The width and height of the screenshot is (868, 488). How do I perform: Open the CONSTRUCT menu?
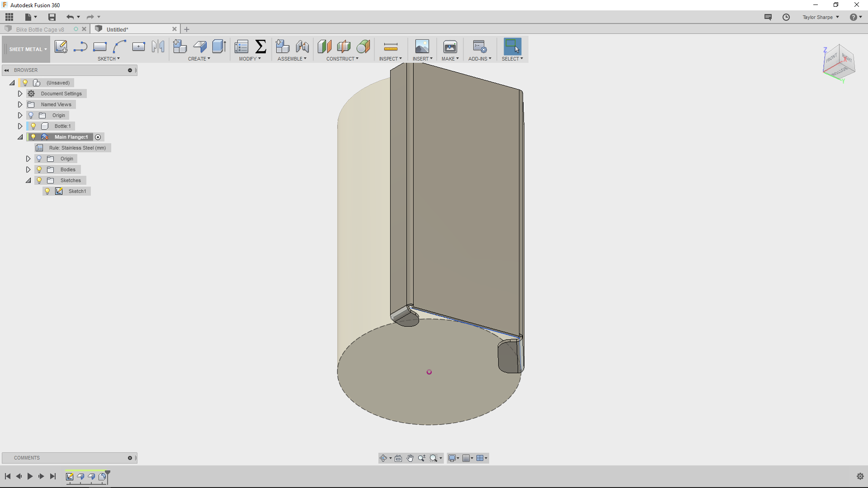pyautogui.click(x=342, y=59)
